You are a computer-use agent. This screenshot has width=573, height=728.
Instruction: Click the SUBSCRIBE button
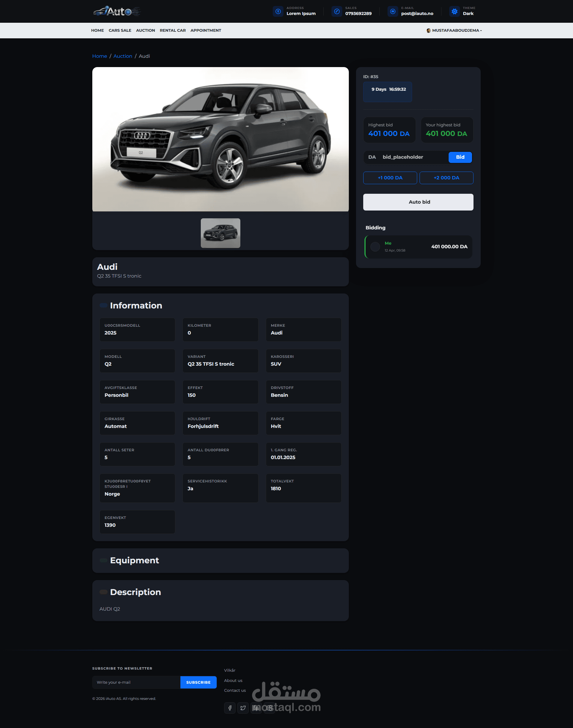click(x=198, y=682)
